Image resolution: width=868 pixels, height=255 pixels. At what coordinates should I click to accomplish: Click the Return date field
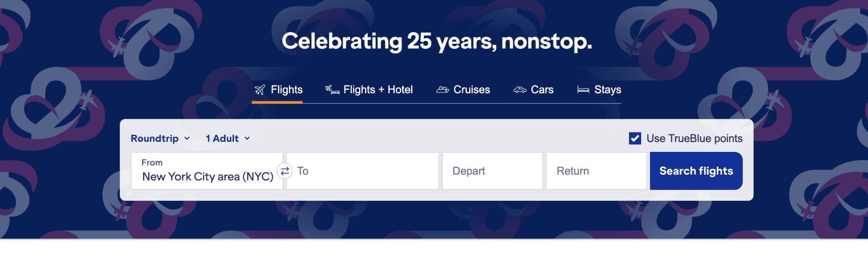click(595, 171)
